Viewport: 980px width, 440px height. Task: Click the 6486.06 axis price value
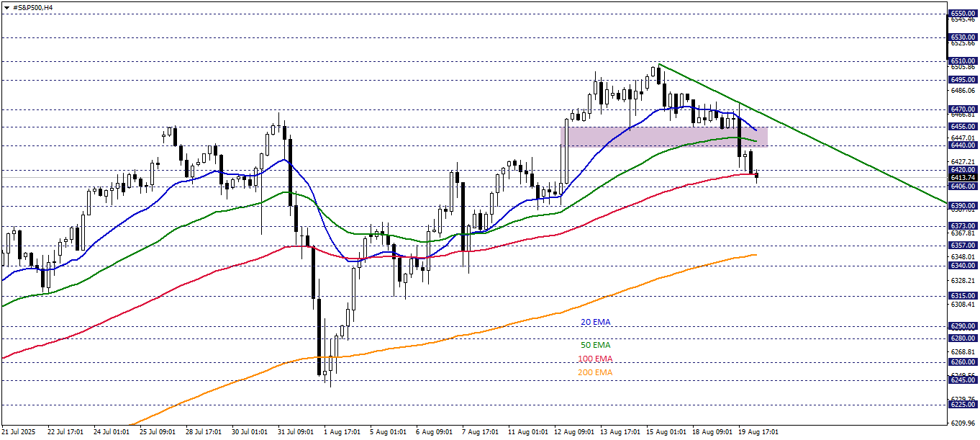point(963,91)
